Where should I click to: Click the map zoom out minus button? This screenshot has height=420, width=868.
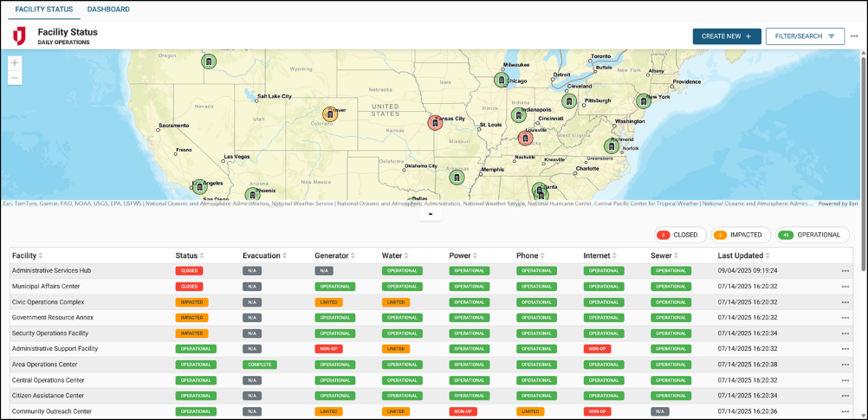click(15, 78)
